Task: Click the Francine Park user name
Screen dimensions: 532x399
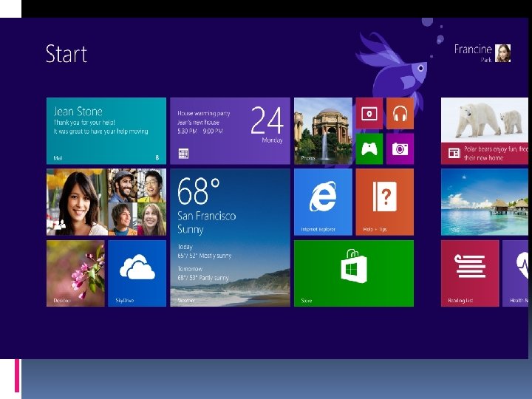Action: 473,53
